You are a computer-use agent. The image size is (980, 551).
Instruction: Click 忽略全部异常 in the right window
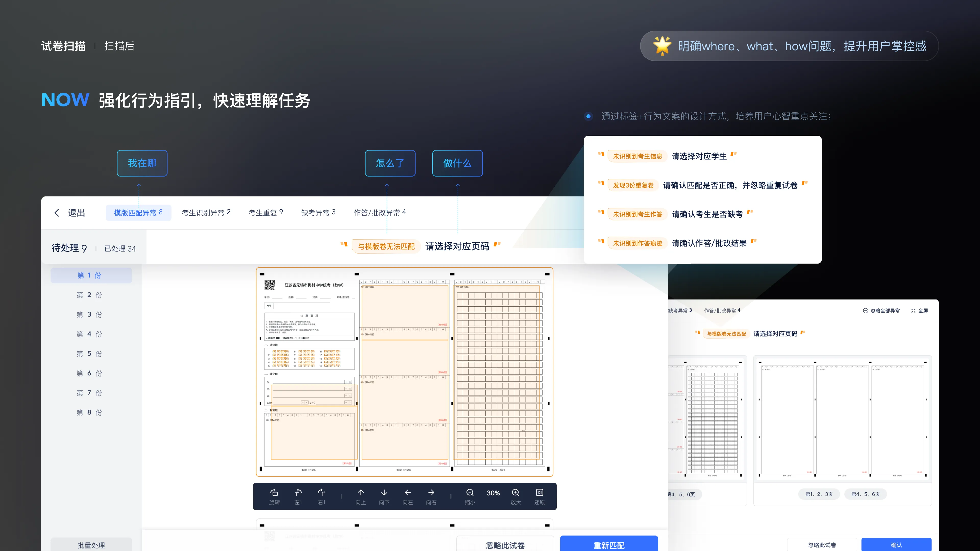pyautogui.click(x=881, y=311)
